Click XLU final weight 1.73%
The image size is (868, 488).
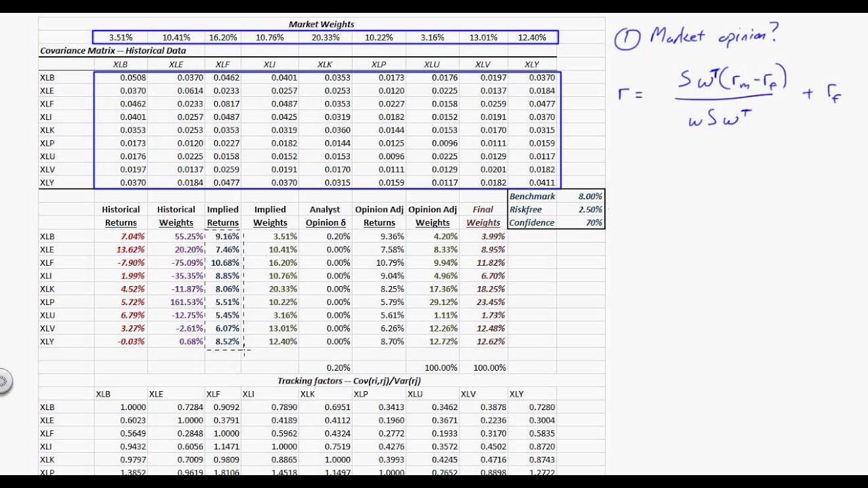pyautogui.click(x=492, y=315)
